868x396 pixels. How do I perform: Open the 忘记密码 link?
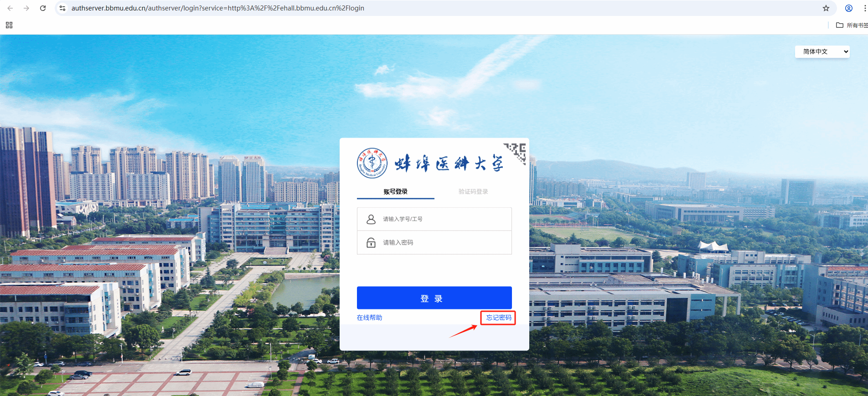click(498, 318)
